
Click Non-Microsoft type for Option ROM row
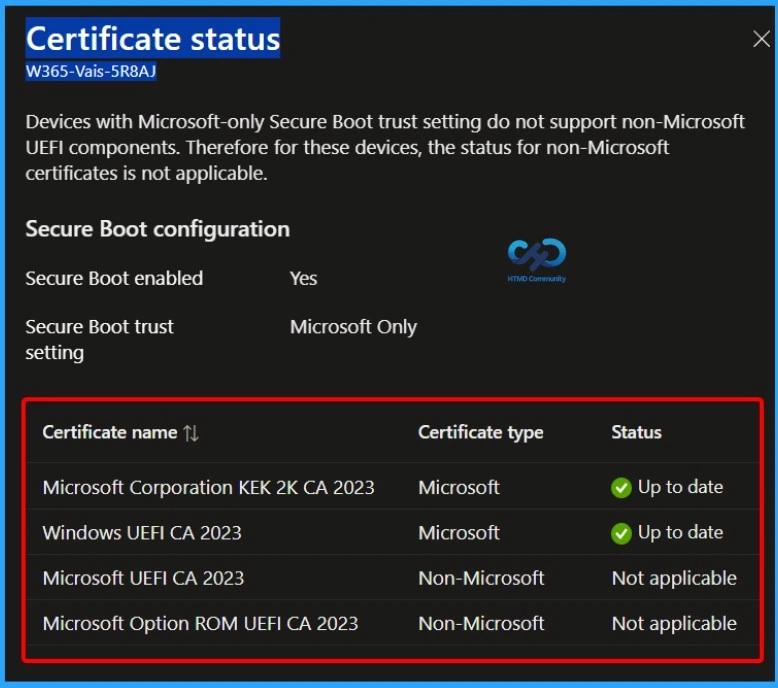point(481,624)
